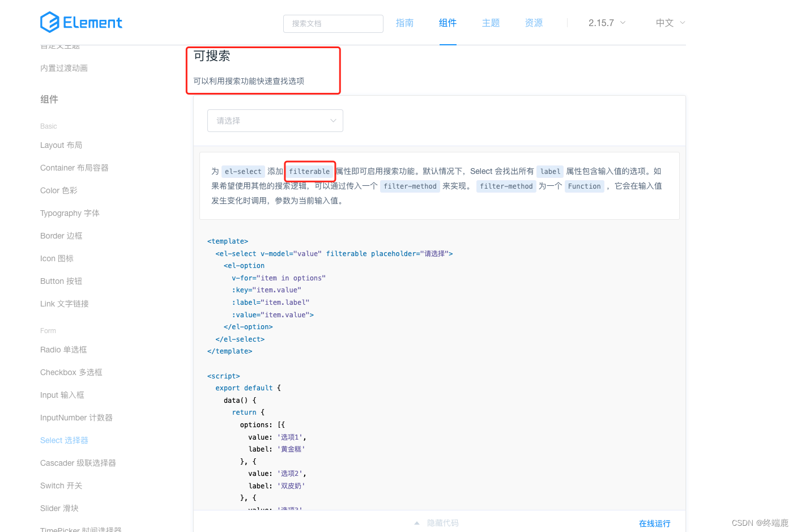Open Checkbox 多选框 in sidebar
This screenshot has width=797, height=532.
(x=71, y=372)
